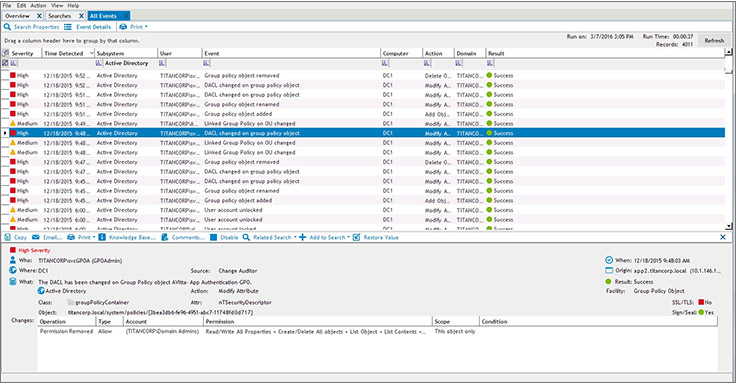Close the event details pane

point(723,238)
